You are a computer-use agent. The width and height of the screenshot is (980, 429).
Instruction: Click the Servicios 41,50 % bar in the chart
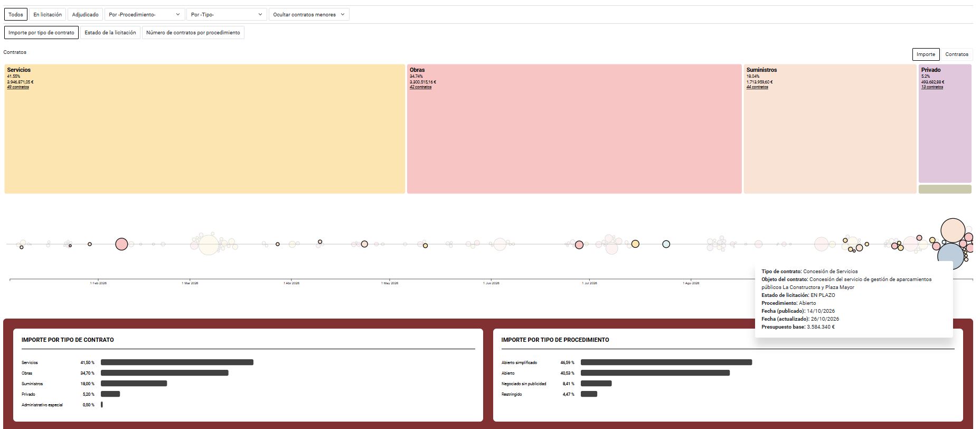click(177, 362)
